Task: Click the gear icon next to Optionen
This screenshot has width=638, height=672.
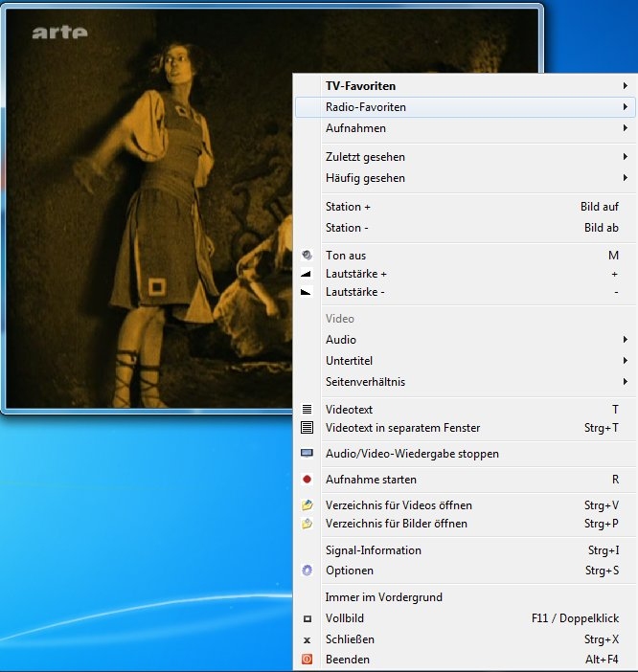Action: tap(307, 571)
